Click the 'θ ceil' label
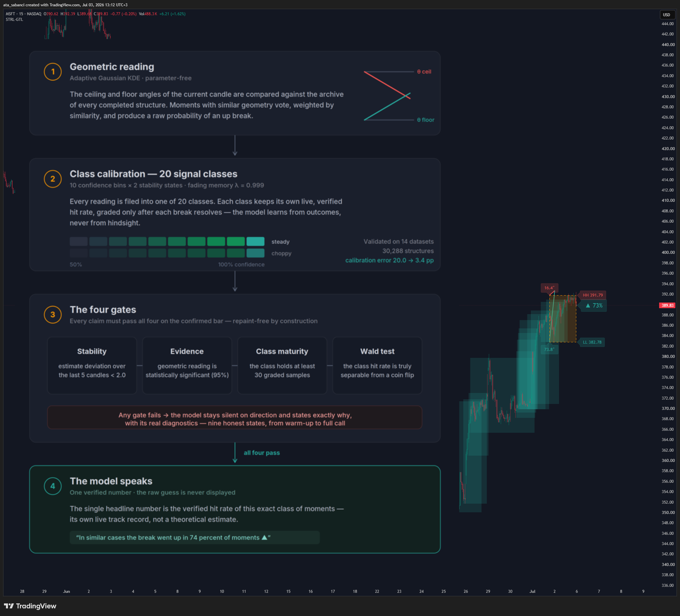This screenshot has height=616, width=680. 424,72
